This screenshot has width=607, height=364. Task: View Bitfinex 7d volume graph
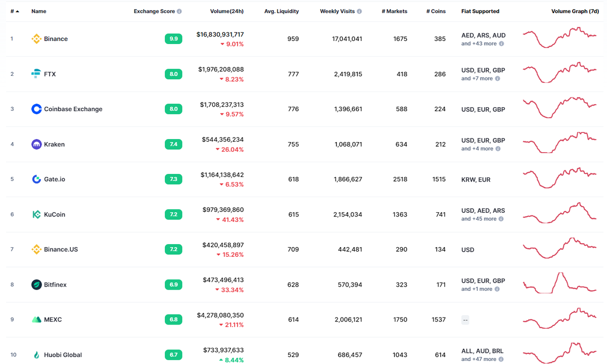point(560,283)
